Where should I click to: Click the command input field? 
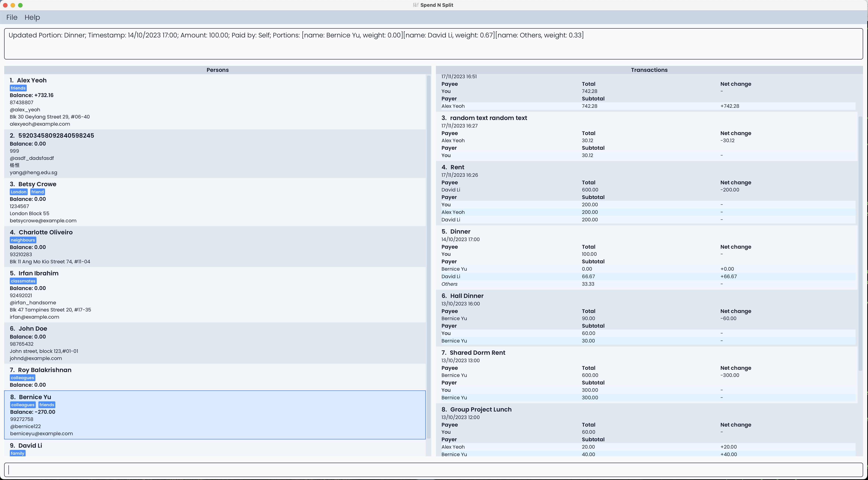(433, 469)
